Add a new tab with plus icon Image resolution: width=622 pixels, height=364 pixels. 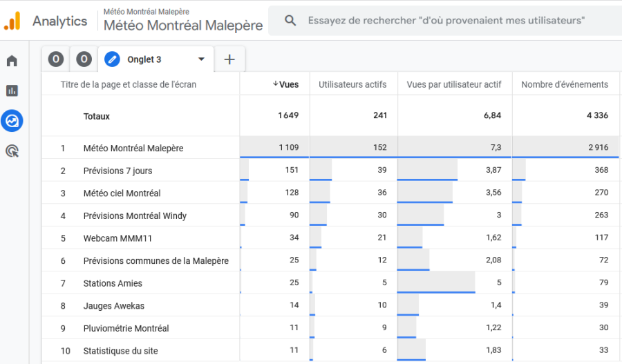(229, 59)
